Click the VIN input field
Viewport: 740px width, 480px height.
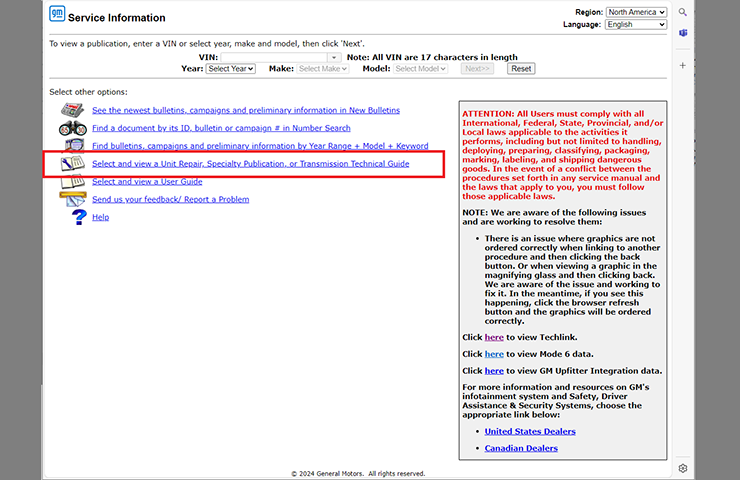click(274, 58)
